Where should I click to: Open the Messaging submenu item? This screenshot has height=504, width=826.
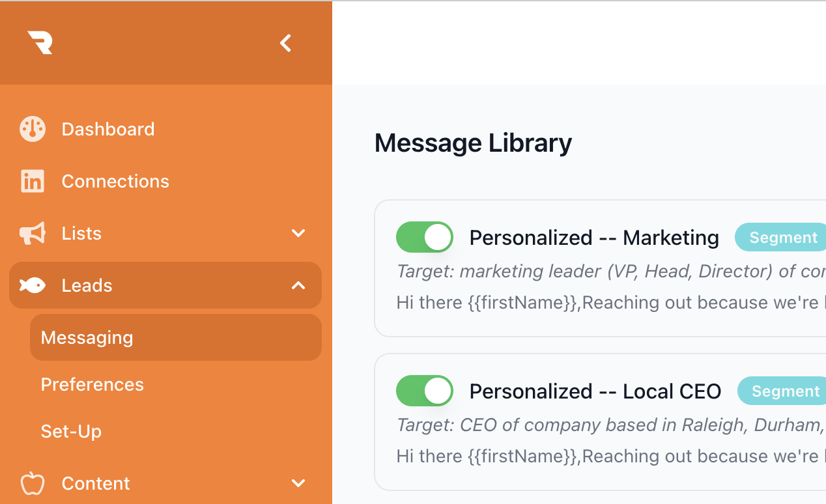click(87, 337)
